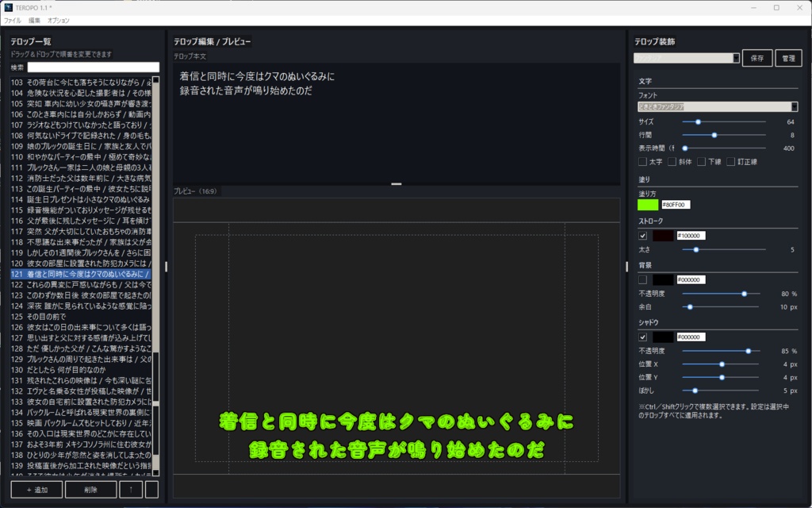Click the 削除 delete button
Screen dimensions: 812x508
pyautogui.click(x=90, y=489)
